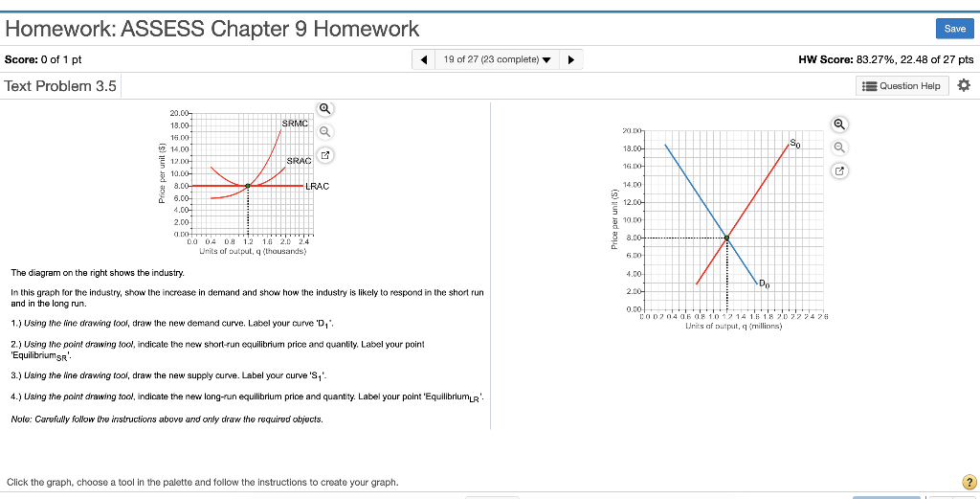Screen dimensions: 980x499
Task: Zoom in on the right industry graph
Action: [840, 125]
